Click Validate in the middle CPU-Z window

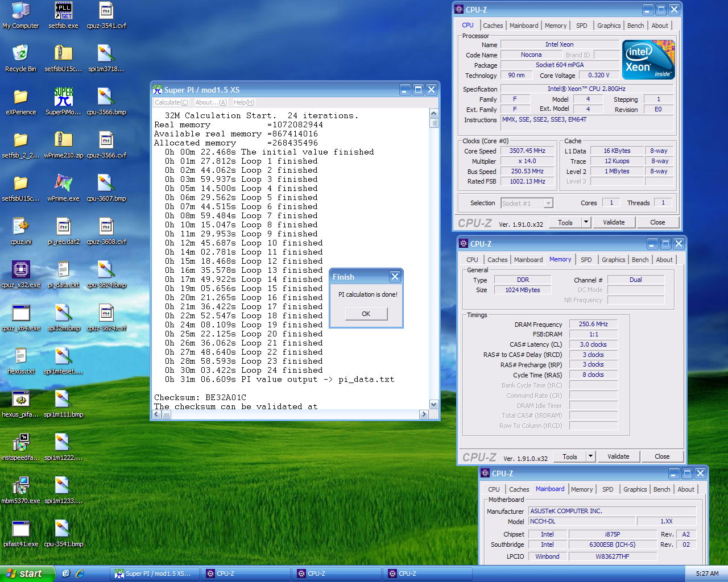point(618,456)
